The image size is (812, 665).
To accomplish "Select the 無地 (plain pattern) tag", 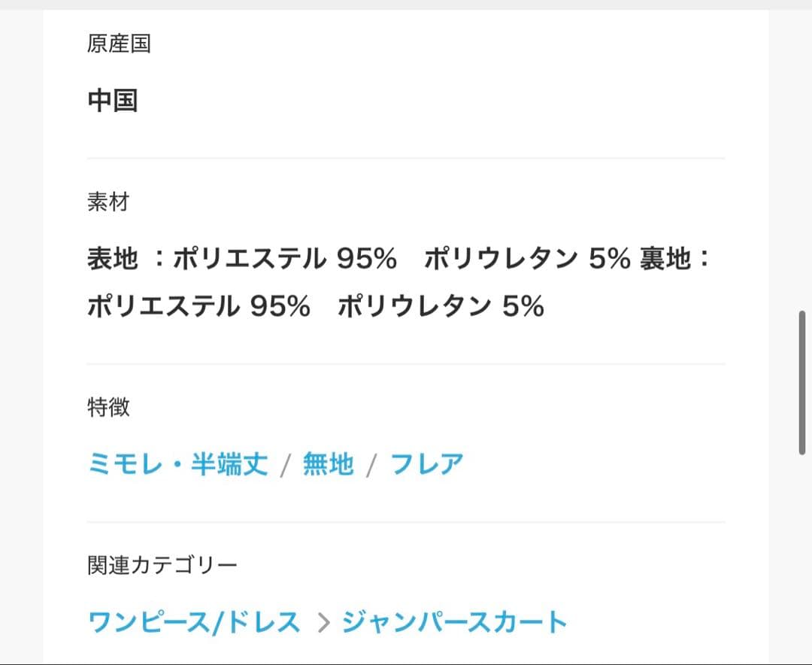I will click(x=327, y=464).
